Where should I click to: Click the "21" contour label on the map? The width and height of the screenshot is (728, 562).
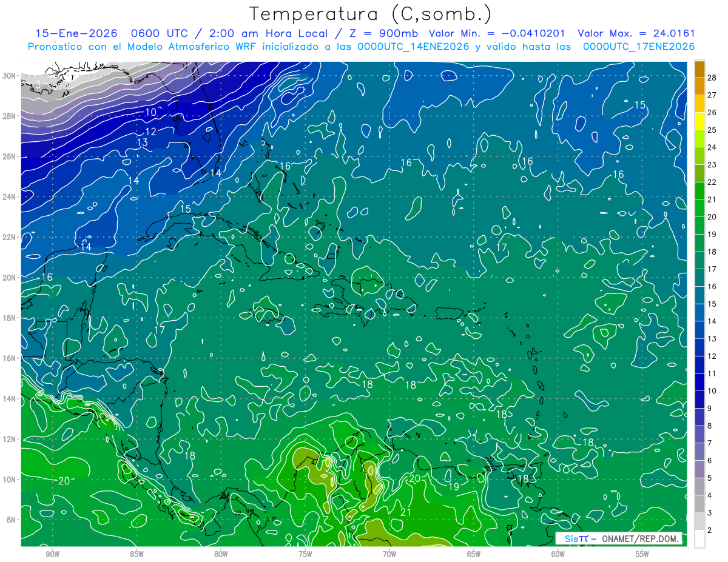tap(406, 512)
